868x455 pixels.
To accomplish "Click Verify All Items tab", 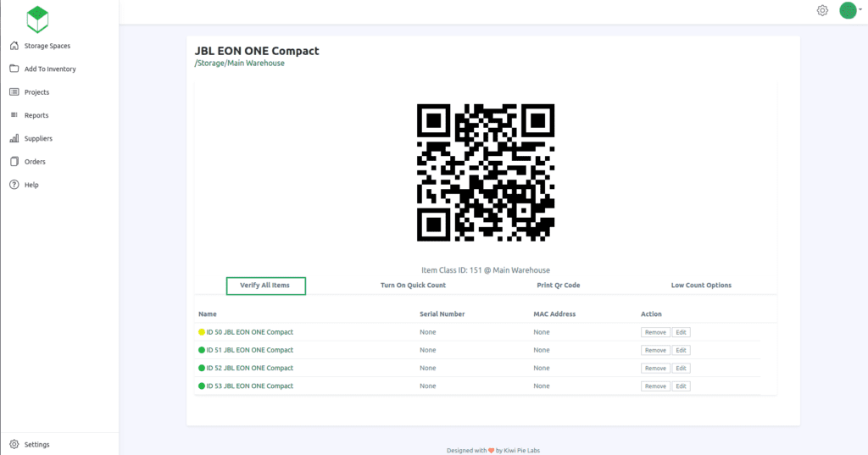I will point(265,286).
